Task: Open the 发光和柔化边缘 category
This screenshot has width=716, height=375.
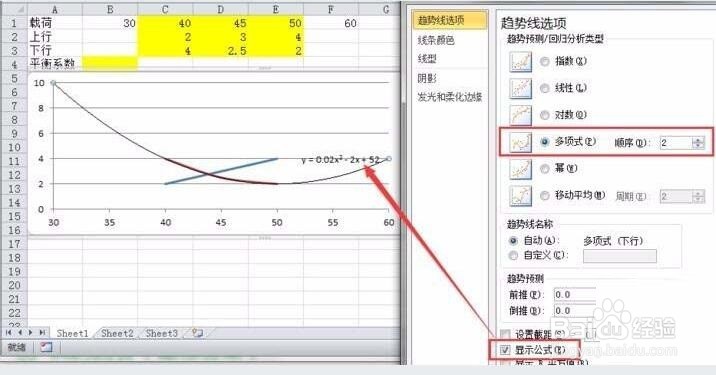Action: coord(450,97)
